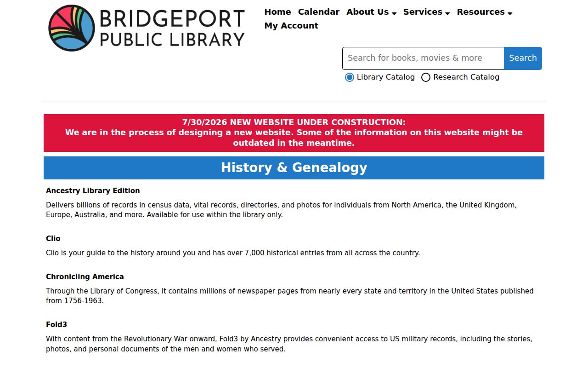Viewport: 588px width, 368px height.
Task: Click the blue Search button
Action: [x=523, y=58]
